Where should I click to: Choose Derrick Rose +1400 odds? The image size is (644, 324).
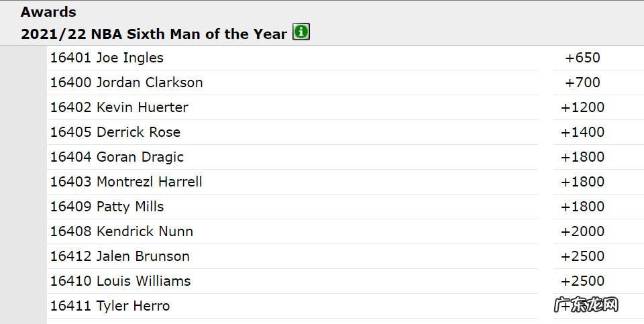(582, 132)
